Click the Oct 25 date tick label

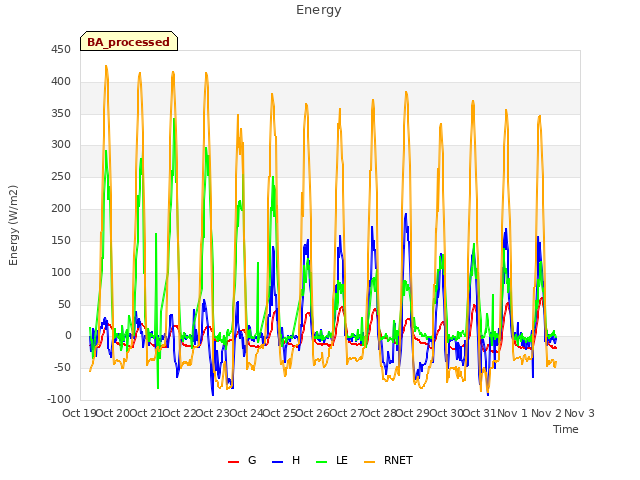[279, 413]
